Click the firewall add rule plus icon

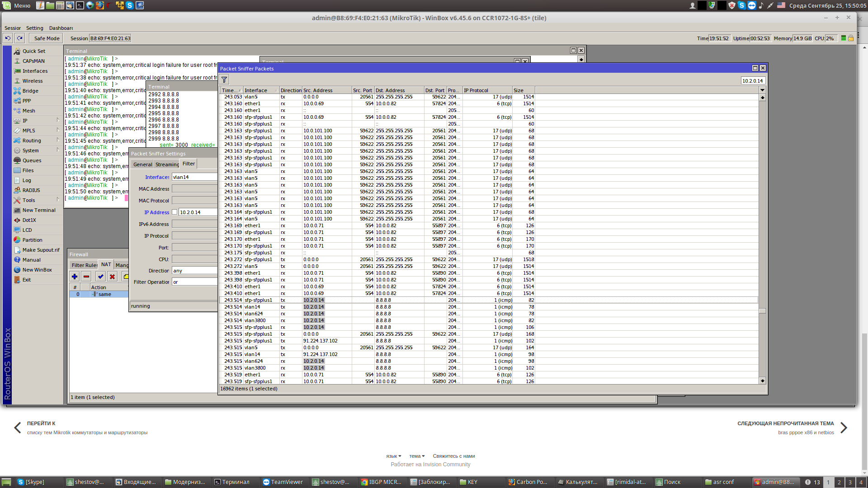[x=75, y=277]
